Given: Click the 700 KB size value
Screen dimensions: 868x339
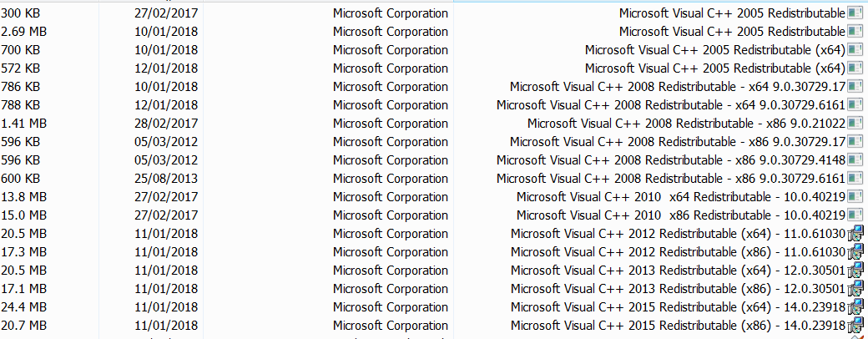Looking at the screenshot, I should click(21, 50).
